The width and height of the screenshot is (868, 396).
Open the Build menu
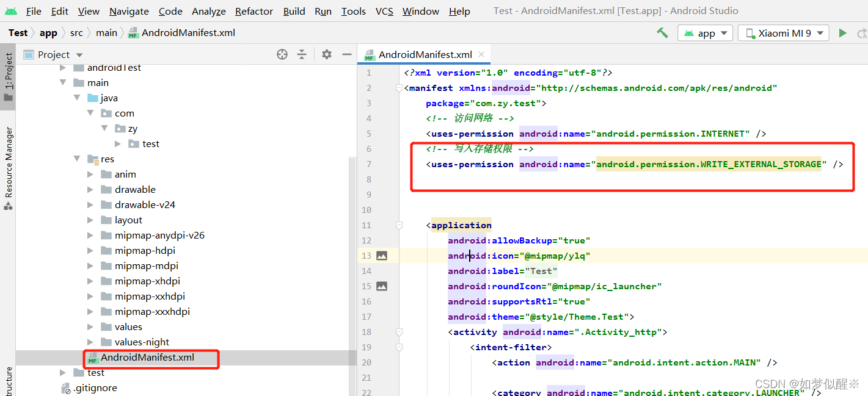coord(294,11)
